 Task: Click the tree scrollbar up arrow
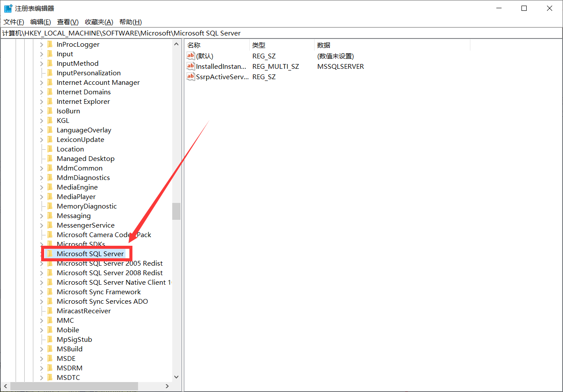coord(176,44)
